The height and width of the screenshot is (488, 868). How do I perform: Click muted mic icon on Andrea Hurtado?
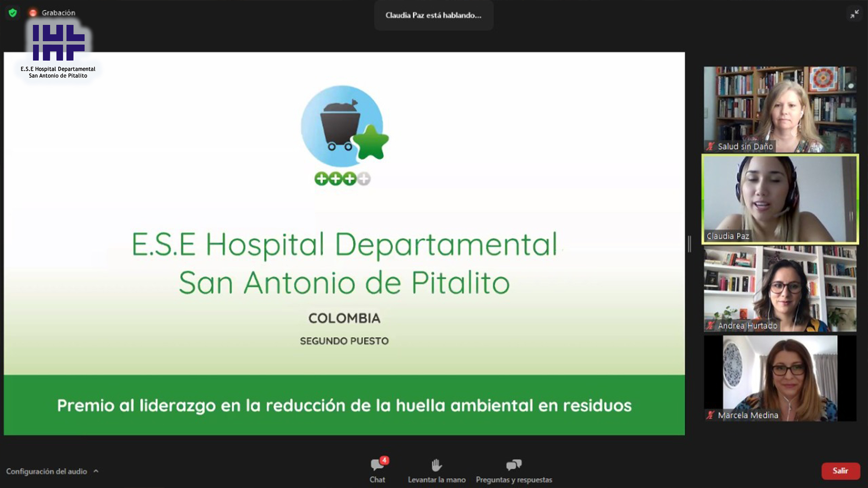click(710, 326)
